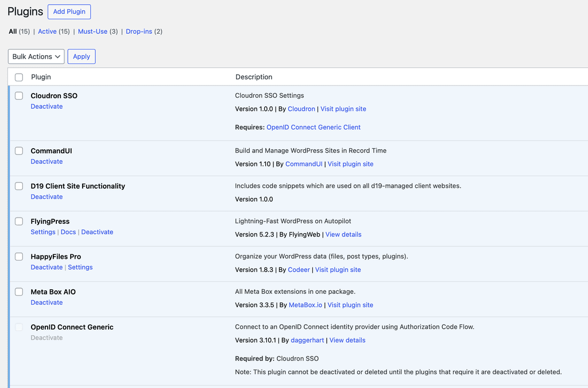This screenshot has height=388, width=588.
Task: Open the daggerhart author link
Action: point(306,340)
